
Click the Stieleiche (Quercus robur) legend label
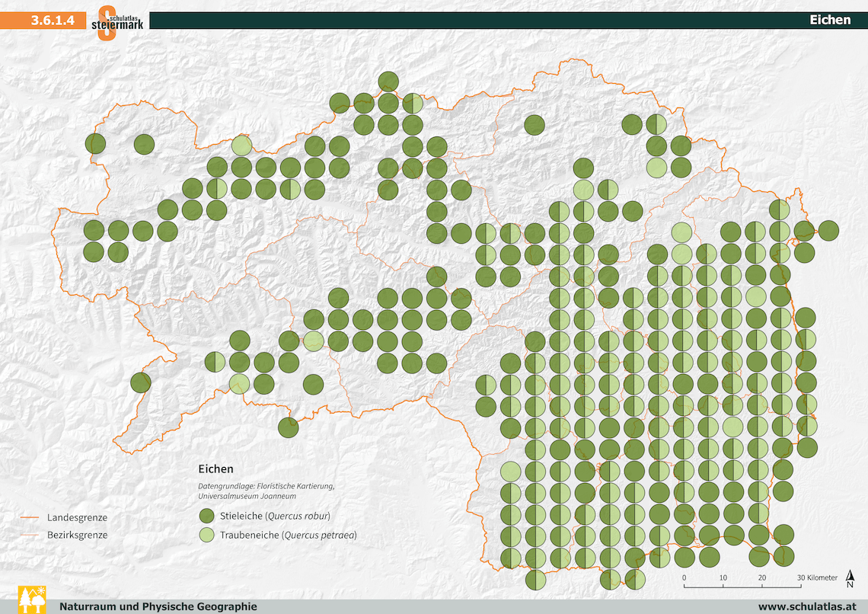point(275,516)
